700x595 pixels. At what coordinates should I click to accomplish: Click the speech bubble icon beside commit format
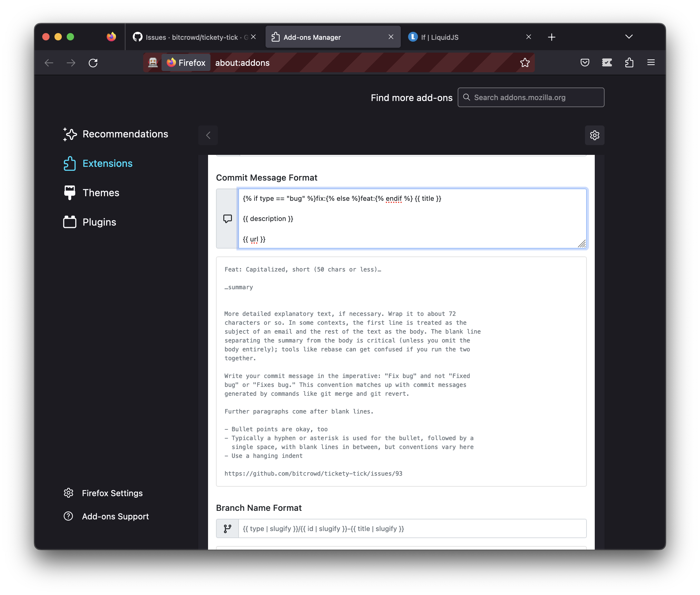[x=228, y=219]
